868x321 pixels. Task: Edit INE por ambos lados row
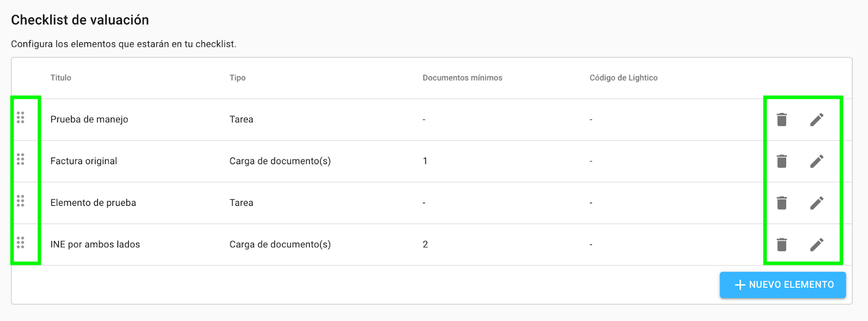pos(817,245)
